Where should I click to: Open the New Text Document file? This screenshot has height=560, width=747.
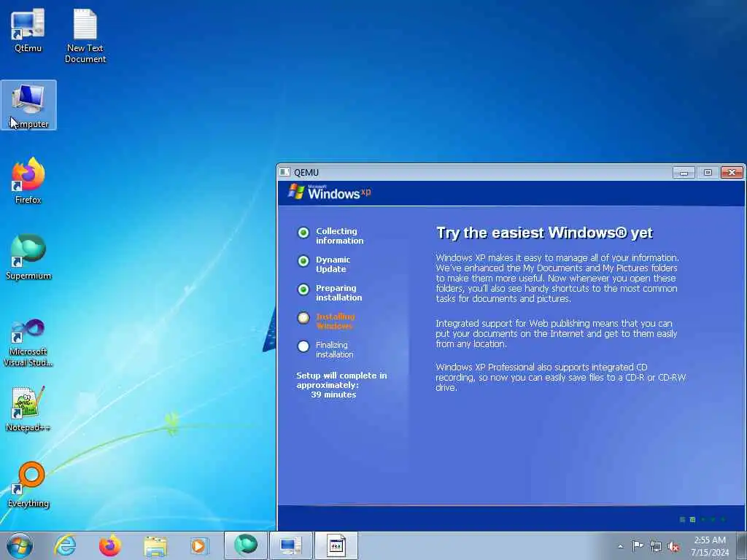click(85, 36)
